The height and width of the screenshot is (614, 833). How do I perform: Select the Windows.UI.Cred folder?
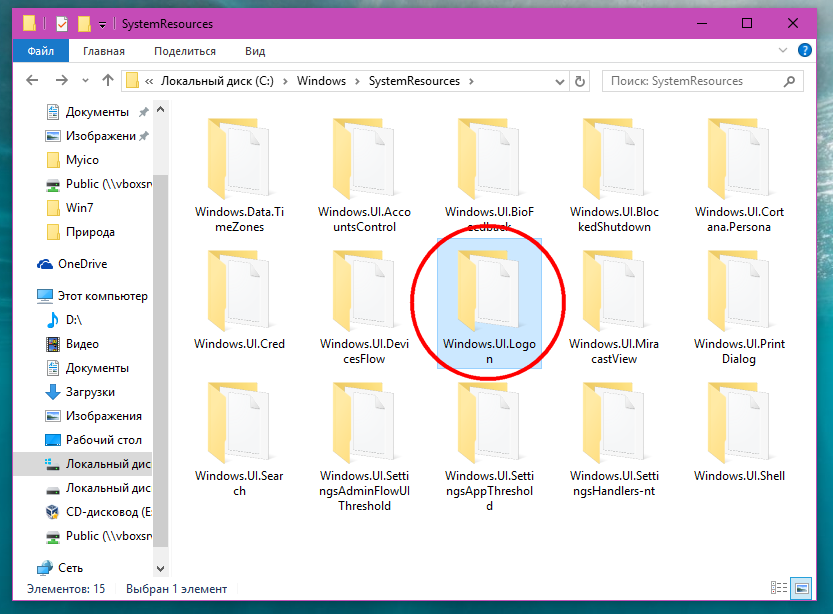pyautogui.click(x=240, y=300)
